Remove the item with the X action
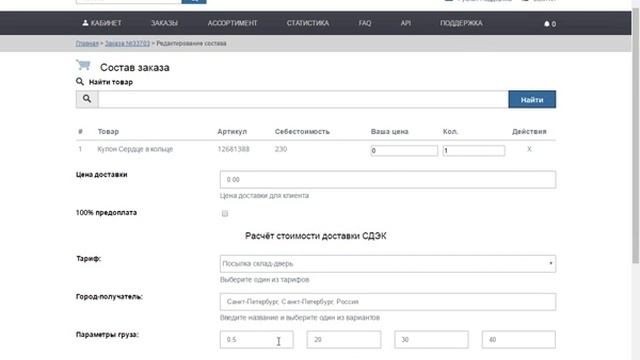The height and width of the screenshot is (360, 640). 529,149
